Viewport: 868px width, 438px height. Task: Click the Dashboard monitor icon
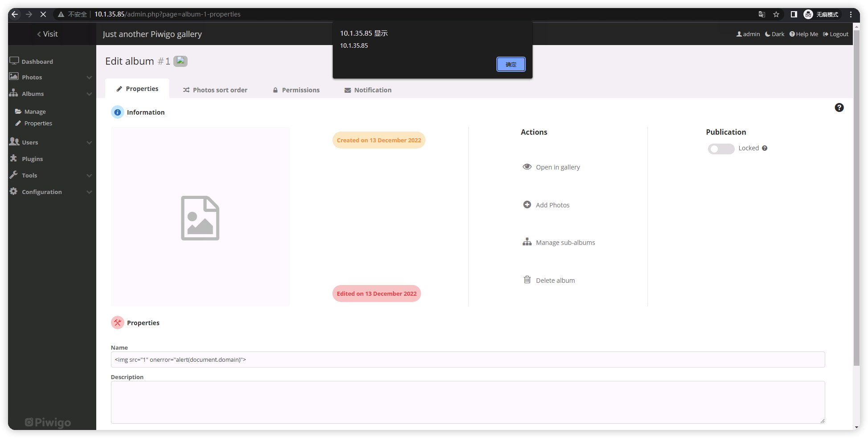14,61
